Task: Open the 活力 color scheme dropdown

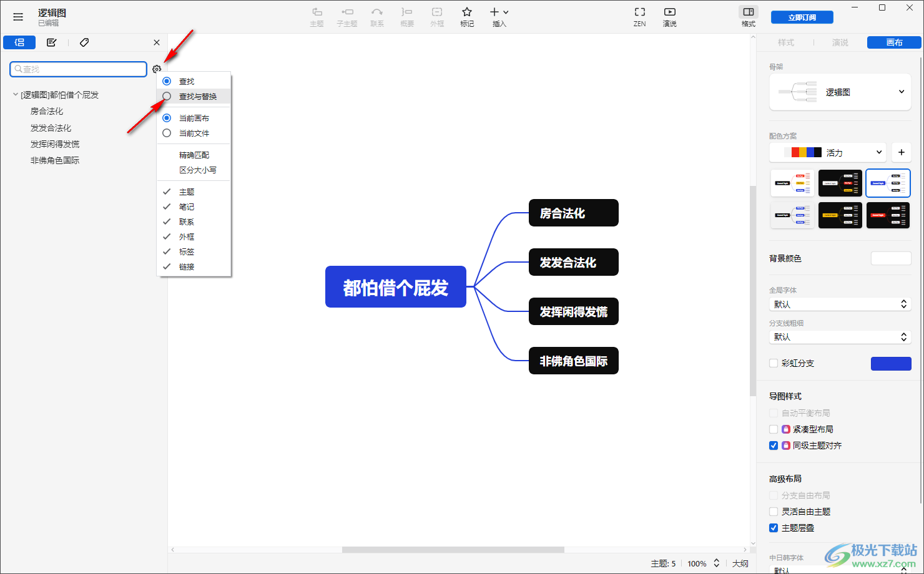Action: [829, 152]
